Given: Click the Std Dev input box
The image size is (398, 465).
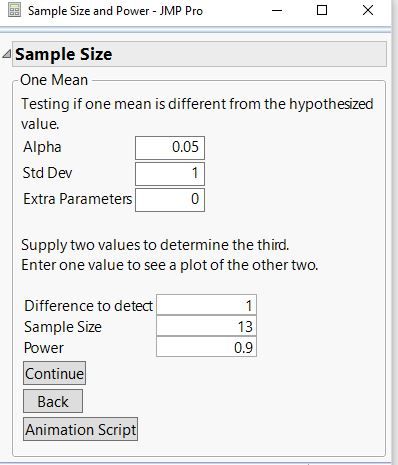Looking at the screenshot, I should tap(170, 174).
